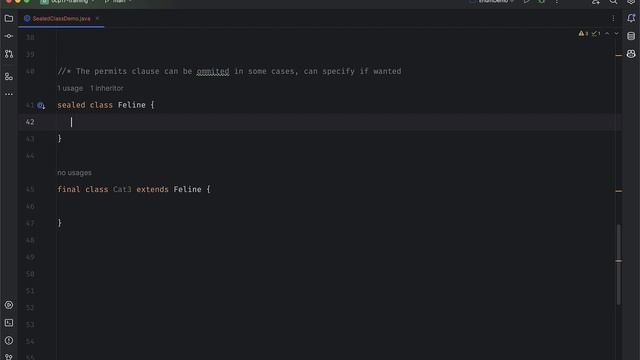
Task: Open the Project tool window folder icon
Action: point(9,18)
